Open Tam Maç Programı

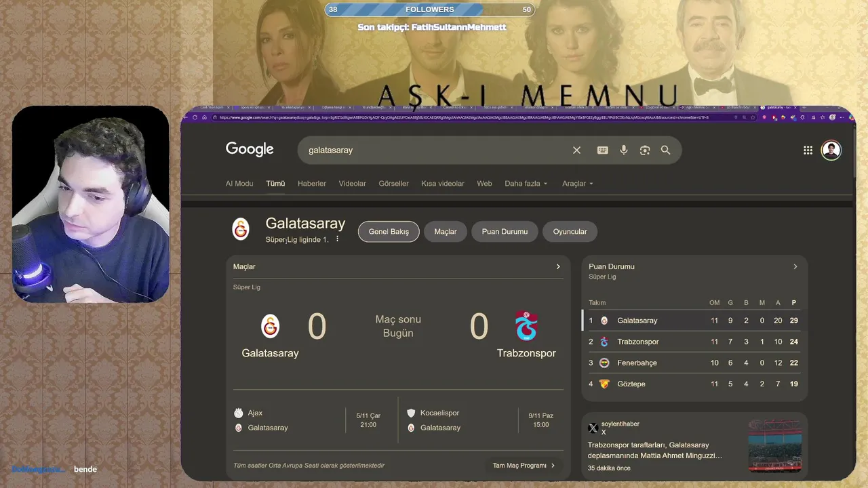(524, 466)
